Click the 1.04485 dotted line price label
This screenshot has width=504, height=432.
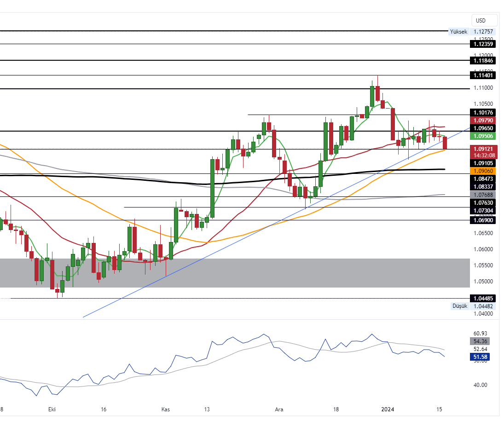pos(483,298)
